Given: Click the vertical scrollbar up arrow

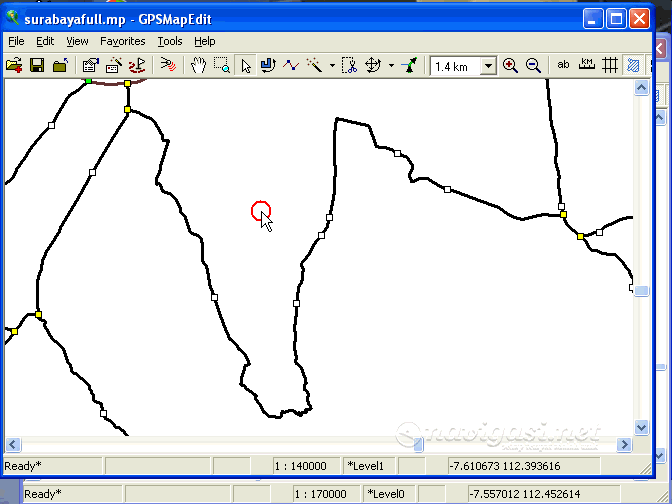Looking at the screenshot, I should [643, 88].
